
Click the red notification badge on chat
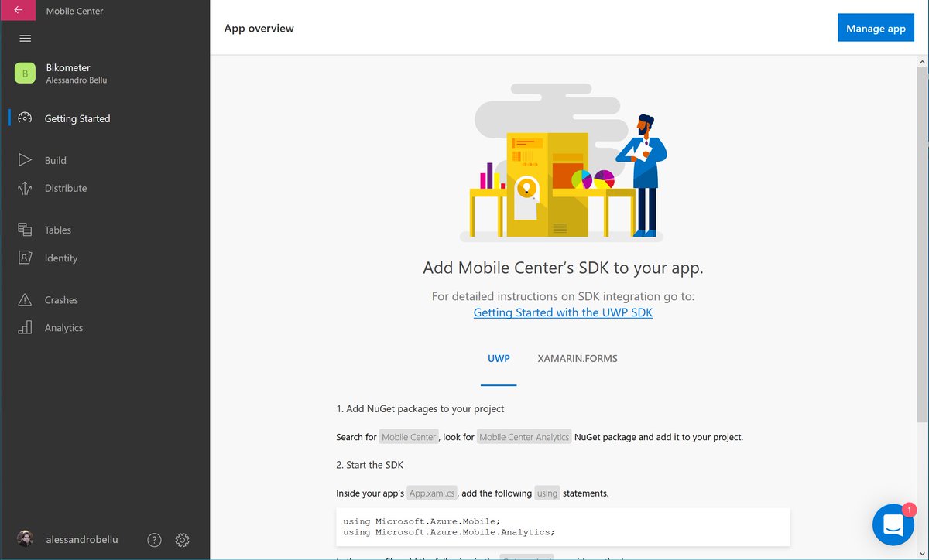(910, 510)
